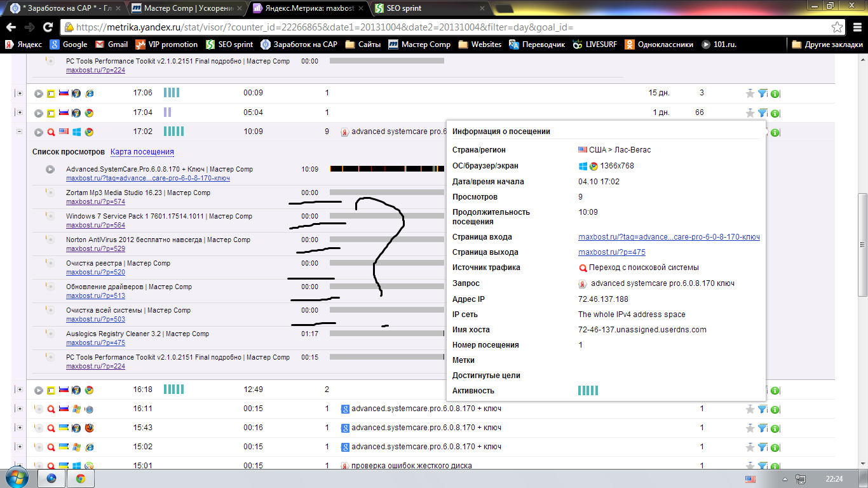The height and width of the screenshot is (488, 868).
Task: Play the recording of the 17:02 visit
Action: click(x=39, y=132)
